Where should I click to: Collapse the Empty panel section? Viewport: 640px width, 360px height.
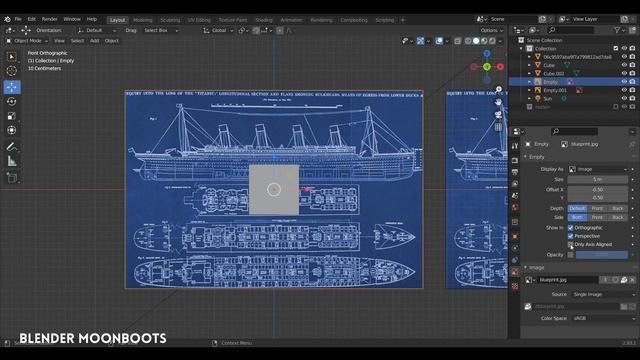click(x=536, y=157)
